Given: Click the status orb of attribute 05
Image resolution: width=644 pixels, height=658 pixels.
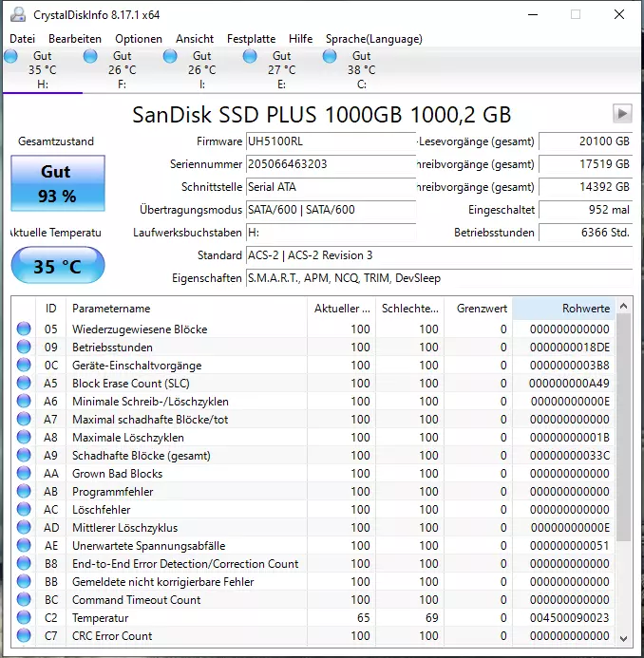Looking at the screenshot, I should pos(24,329).
